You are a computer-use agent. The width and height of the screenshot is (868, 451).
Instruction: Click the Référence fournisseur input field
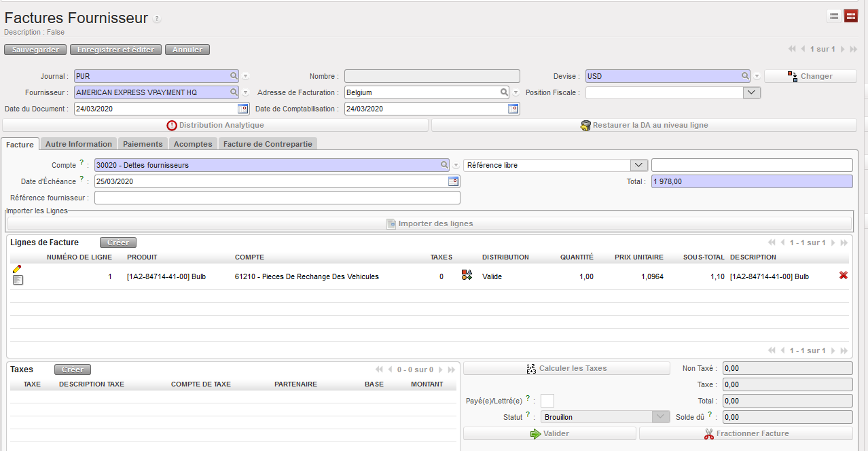277,198
